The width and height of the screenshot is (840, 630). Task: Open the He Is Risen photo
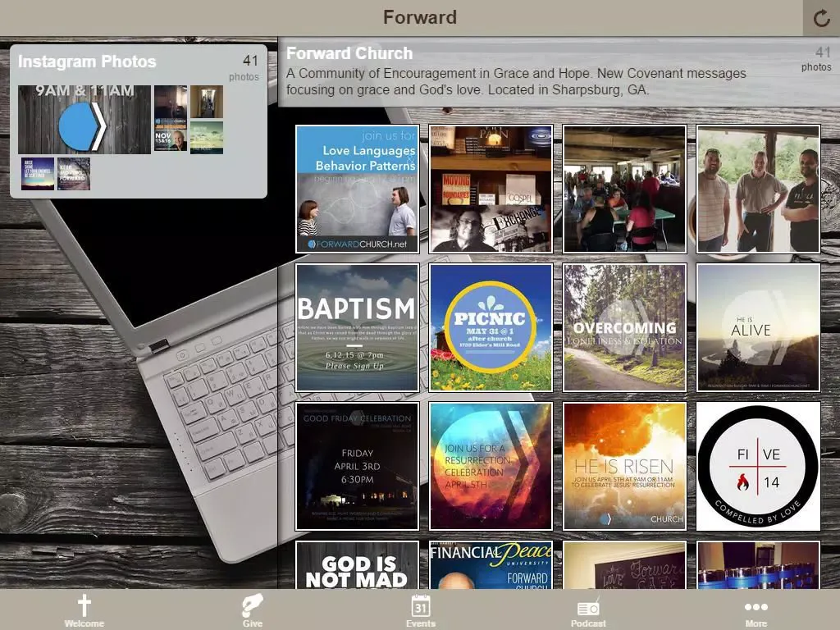coord(624,467)
